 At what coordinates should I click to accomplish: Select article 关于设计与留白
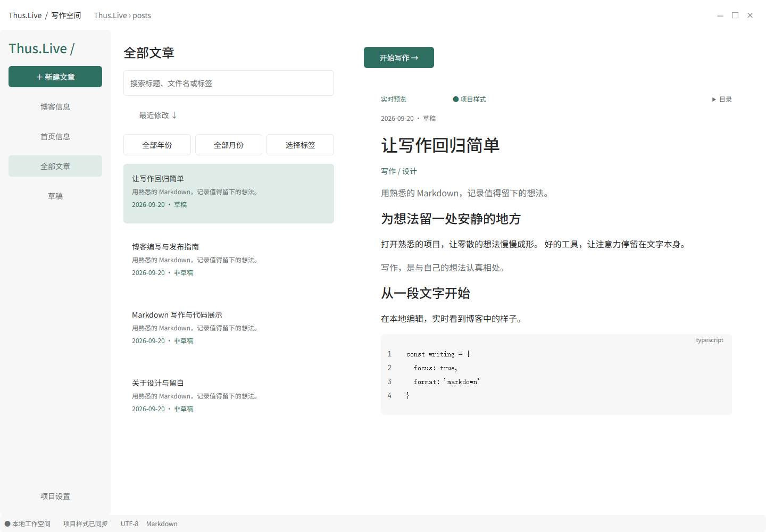(229, 398)
